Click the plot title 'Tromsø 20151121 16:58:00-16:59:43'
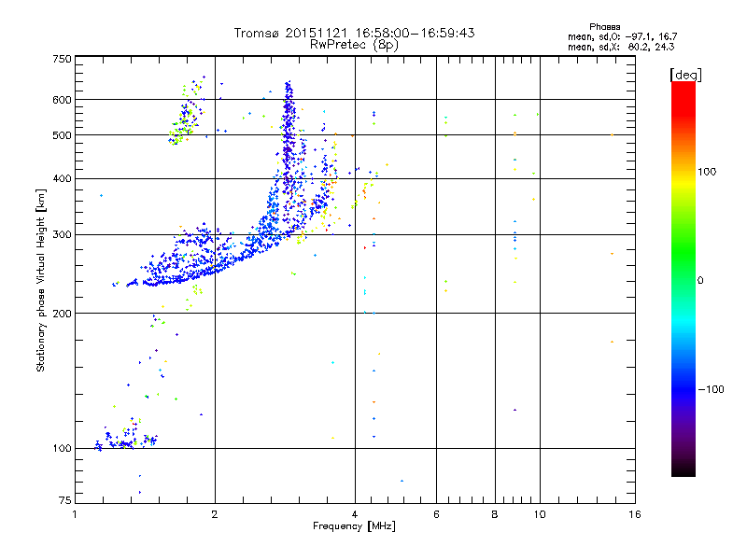The image size is (747, 560). point(354,33)
